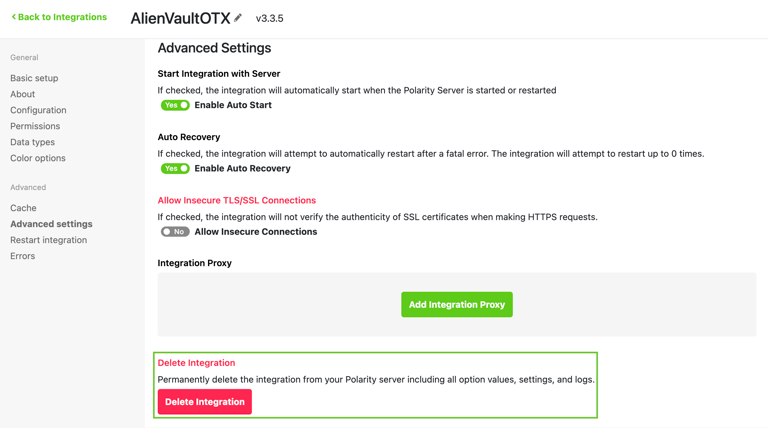
Task: Select Advanced settings in the sidebar
Action: click(51, 224)
